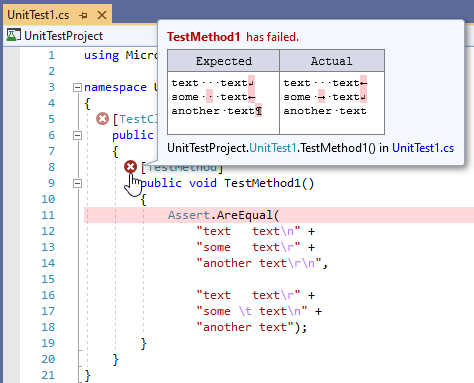The width and height of the screenshot is (474, 383).
Task: Click line number 21 in the margin
Action: click(48, 375)
